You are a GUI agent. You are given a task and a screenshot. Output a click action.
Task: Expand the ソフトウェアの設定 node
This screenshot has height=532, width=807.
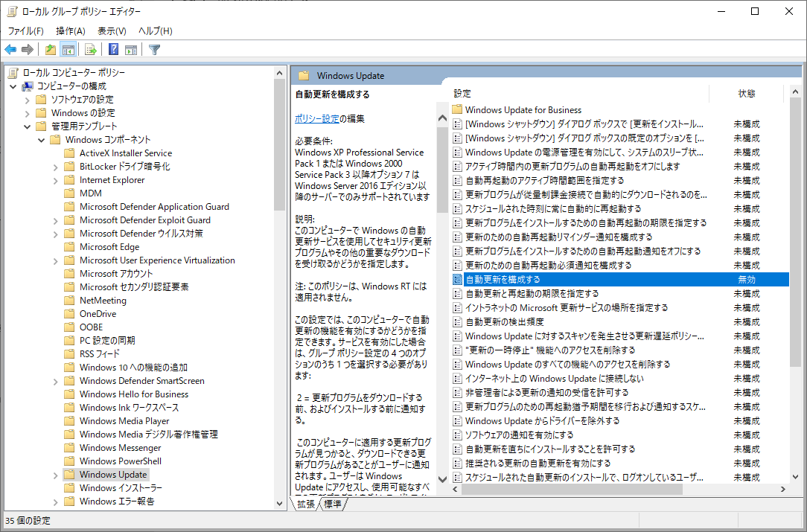(x=28, y=100)
